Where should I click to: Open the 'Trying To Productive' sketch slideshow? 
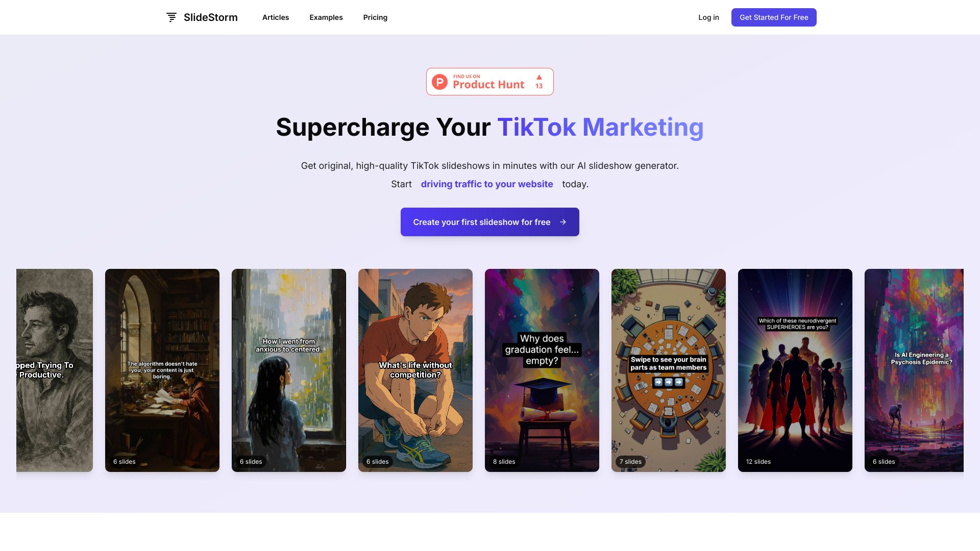pyautogui.click(x=55, y=370)
